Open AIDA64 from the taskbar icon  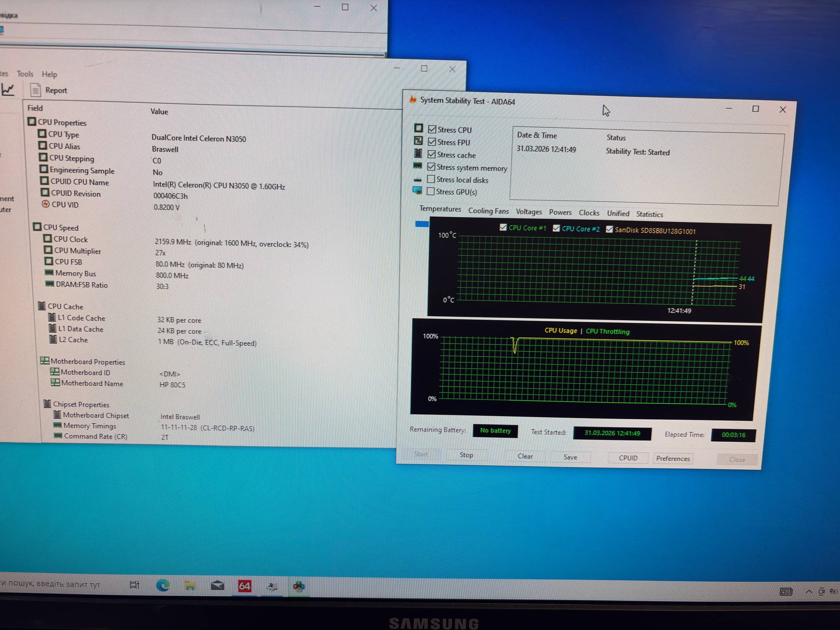pyautogui.click(x=244, y=586)
